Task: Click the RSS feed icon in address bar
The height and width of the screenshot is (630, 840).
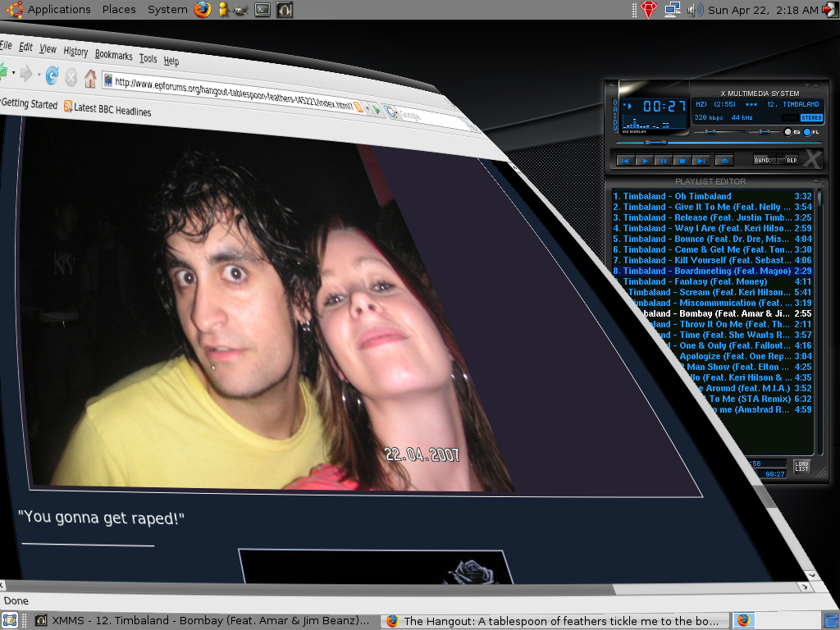Action: [358, 107]
